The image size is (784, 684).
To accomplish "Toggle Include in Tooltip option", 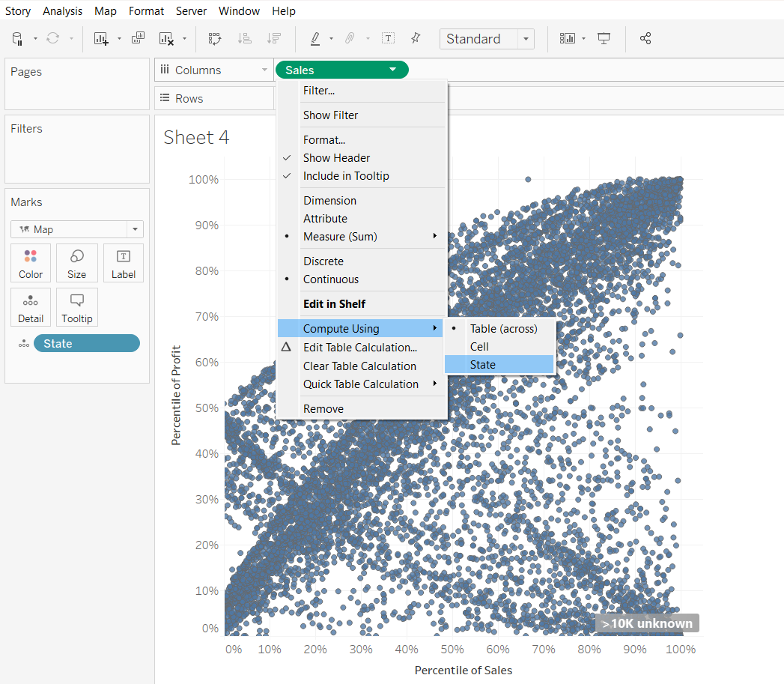I will point(346,176).
